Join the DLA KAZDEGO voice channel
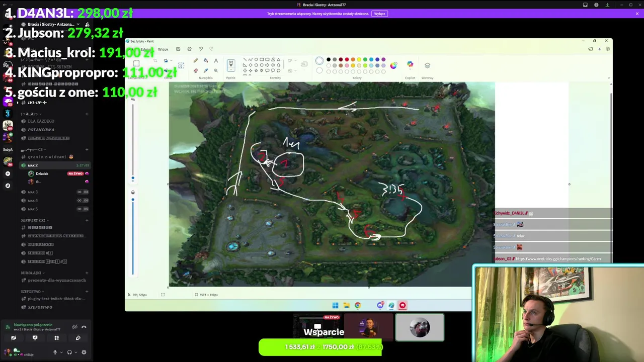 pyautogui.click(x=55, y=121)
